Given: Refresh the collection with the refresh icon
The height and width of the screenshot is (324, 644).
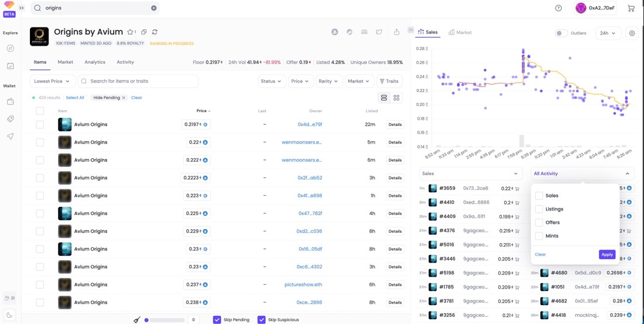Looking at the screenshot, I should pos(155,32).
